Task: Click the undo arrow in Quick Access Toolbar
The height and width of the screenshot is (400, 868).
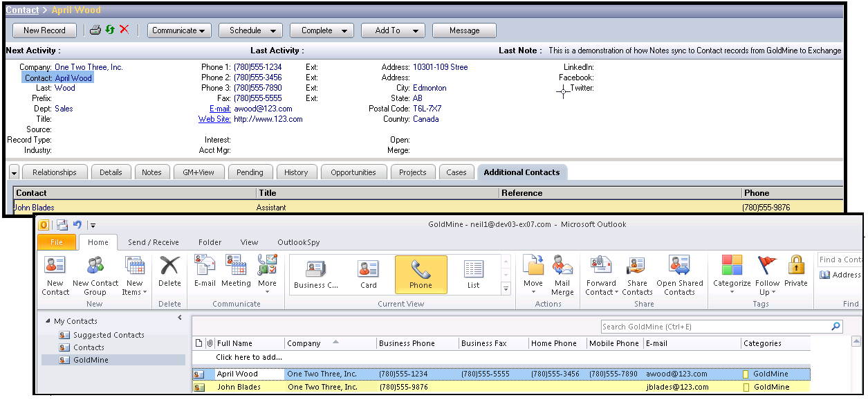Action: click(77, 224)
